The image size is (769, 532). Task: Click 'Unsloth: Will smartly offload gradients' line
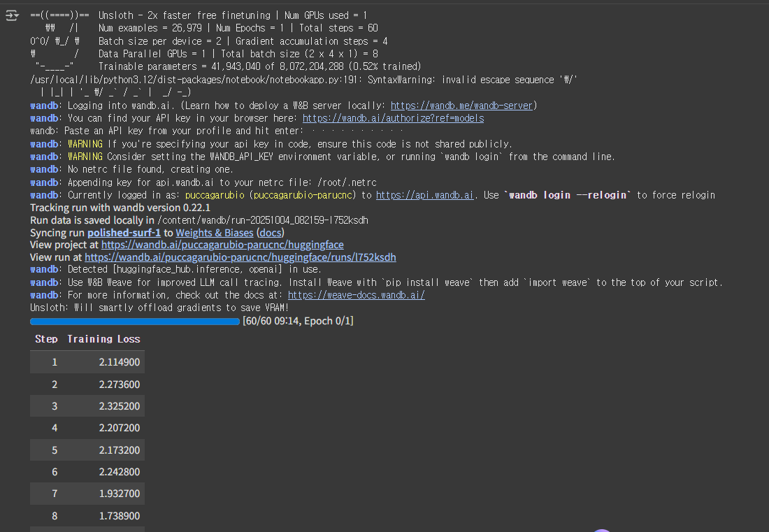click(159, 308)
